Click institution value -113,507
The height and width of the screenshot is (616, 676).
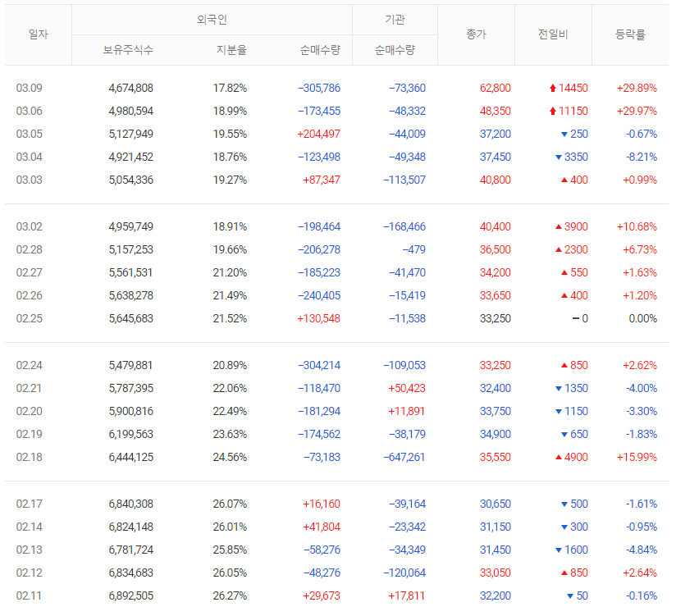point(404,180)
